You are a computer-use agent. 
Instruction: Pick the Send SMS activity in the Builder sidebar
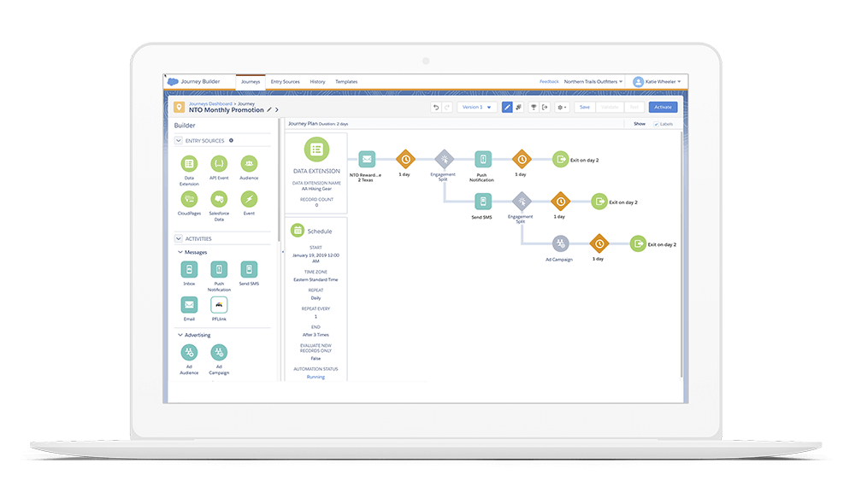coord(249,270)
